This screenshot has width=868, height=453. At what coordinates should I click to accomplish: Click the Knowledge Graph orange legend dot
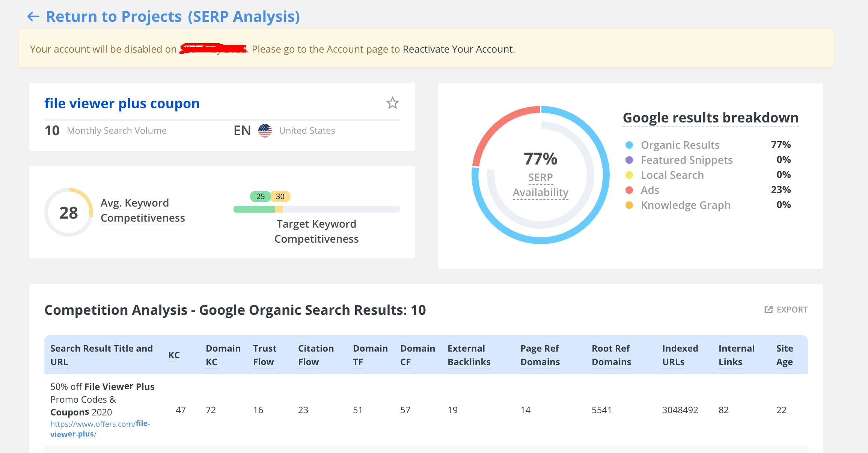(629, 205)
